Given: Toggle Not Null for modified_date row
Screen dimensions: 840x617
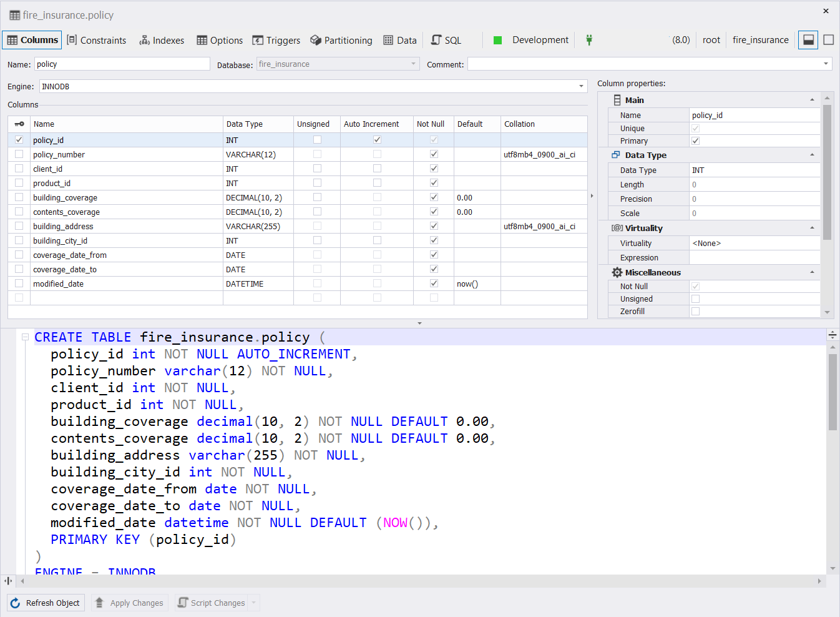Looking at the screenshot, I should [x=434, y=284].
